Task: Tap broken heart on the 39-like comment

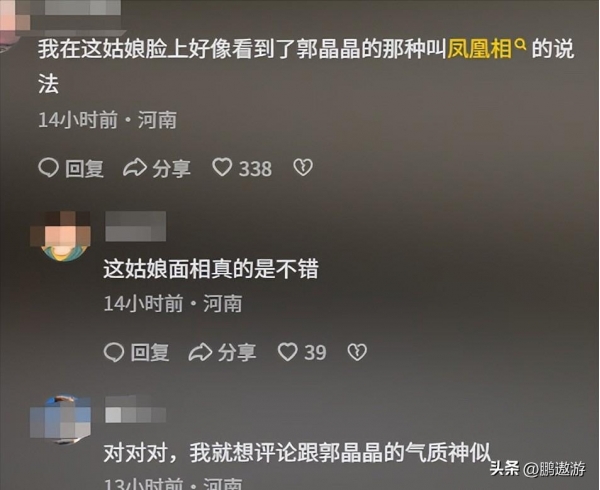Action: pyautogui.click(x=357, y=352)
